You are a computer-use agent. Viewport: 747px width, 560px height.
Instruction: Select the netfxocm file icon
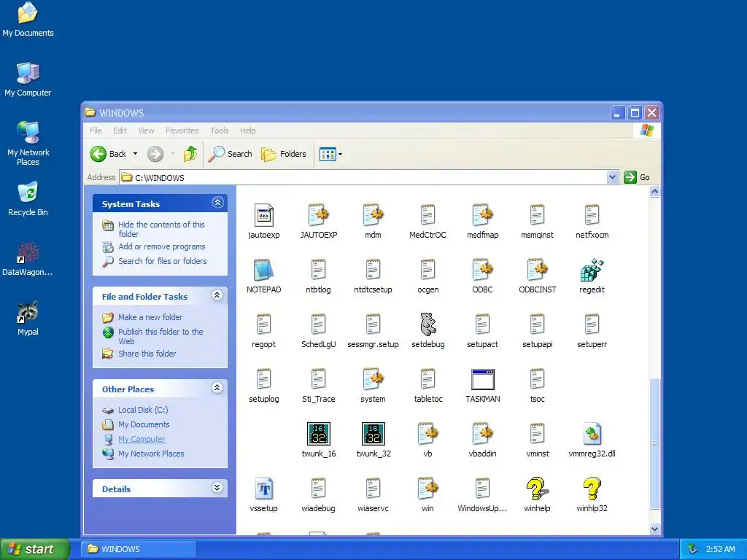592,215
